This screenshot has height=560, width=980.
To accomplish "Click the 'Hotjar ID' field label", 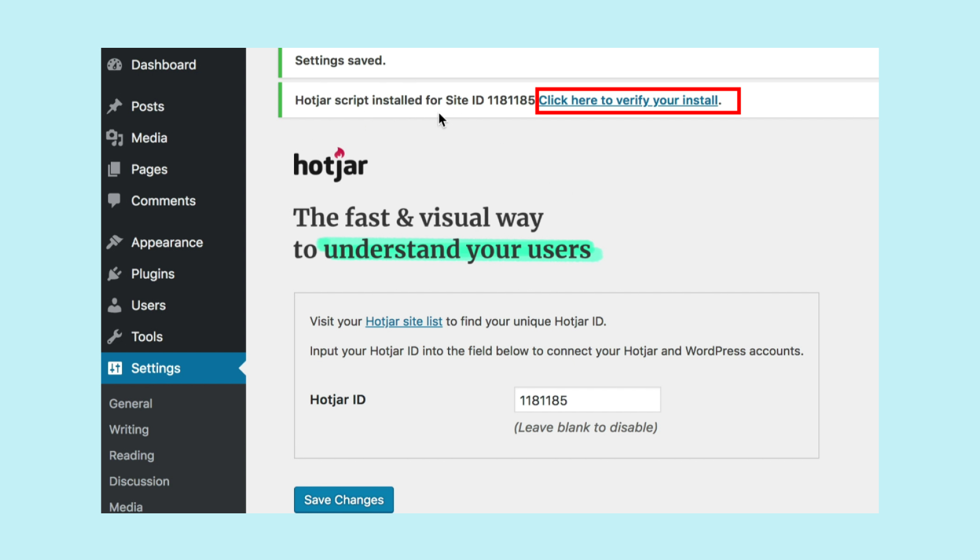I will [x=338, y=400].
